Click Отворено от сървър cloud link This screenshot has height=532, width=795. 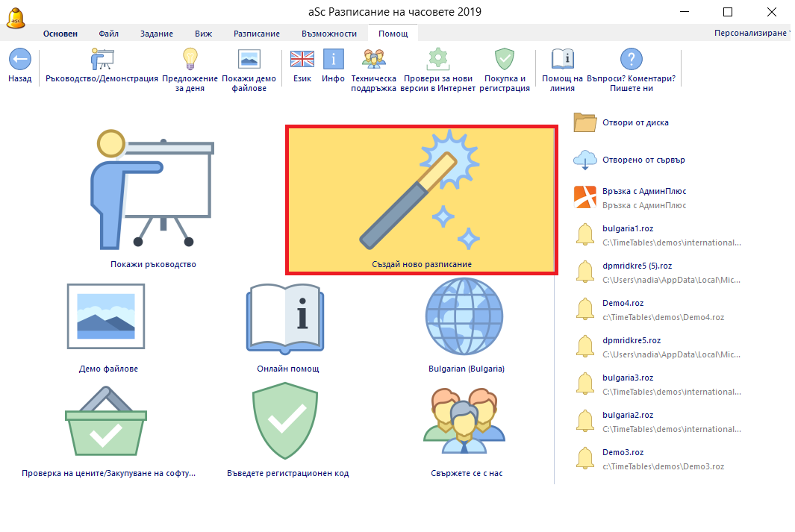click(643, 160)
